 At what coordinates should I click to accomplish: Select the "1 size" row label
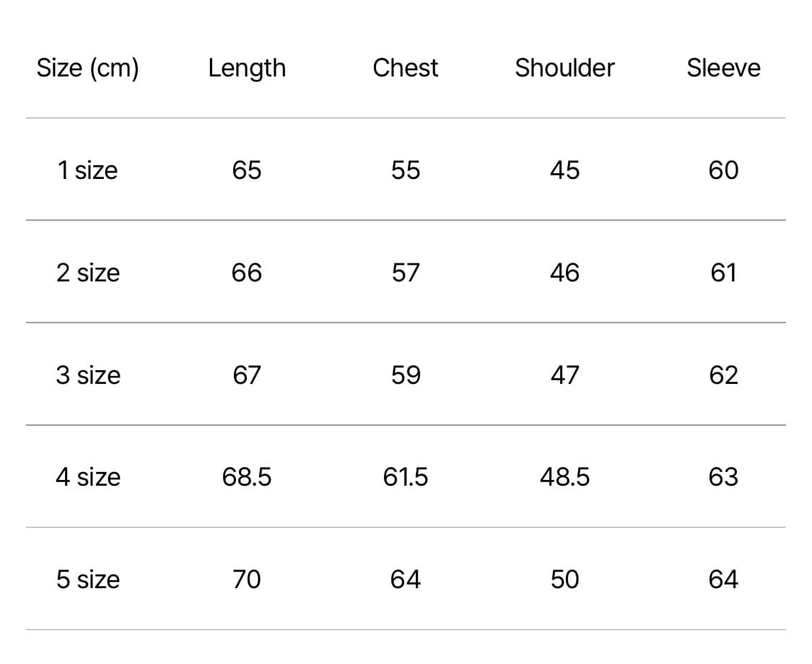point(87,170)
